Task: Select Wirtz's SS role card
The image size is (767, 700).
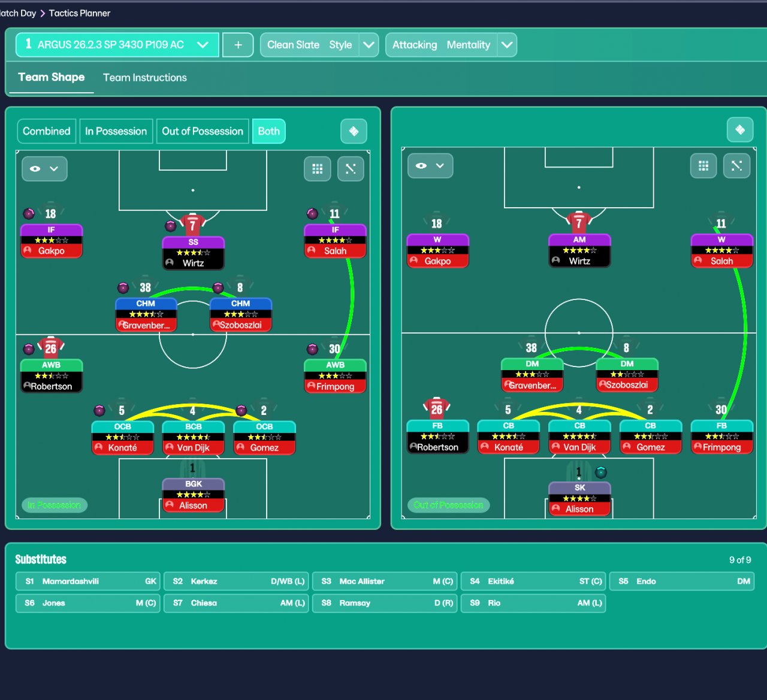Action: click(193, 253)
